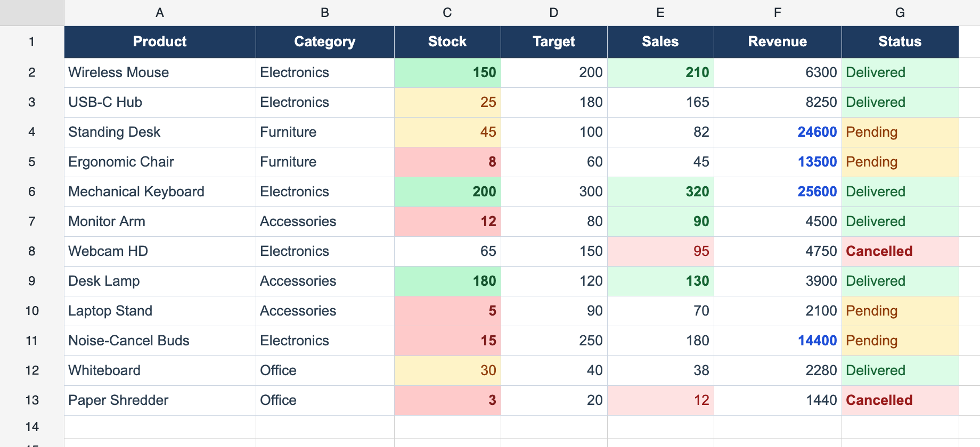This screenshot has height=447, width=980.
Task: Click Pending status for Laptop Stand
Action: (900, 311)
